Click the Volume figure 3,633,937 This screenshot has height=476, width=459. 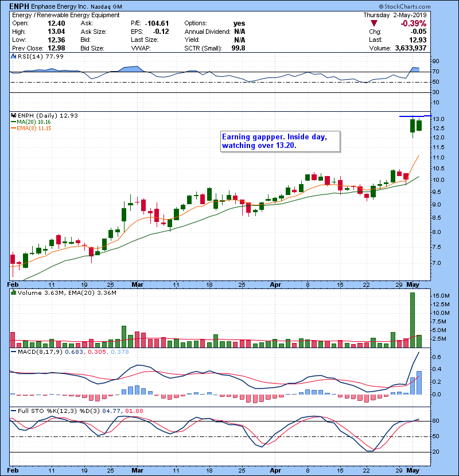click(411, 48)
